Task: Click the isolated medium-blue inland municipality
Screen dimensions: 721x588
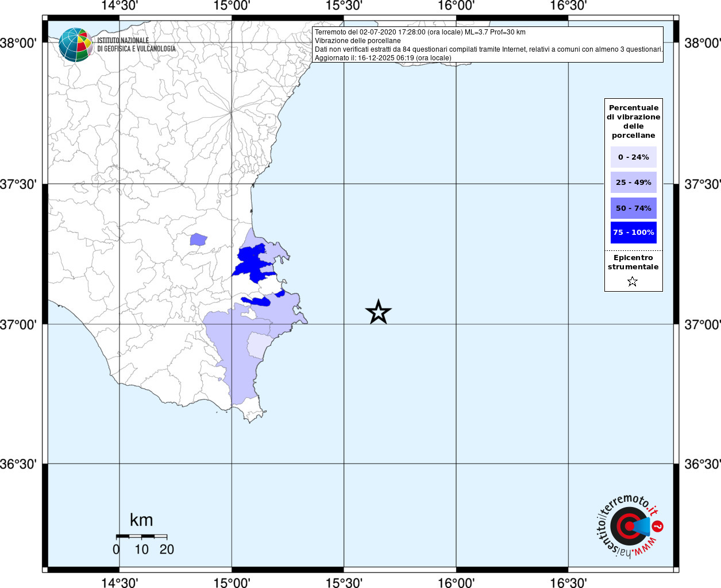Action: pyautogui.click(x=198, y=239)
